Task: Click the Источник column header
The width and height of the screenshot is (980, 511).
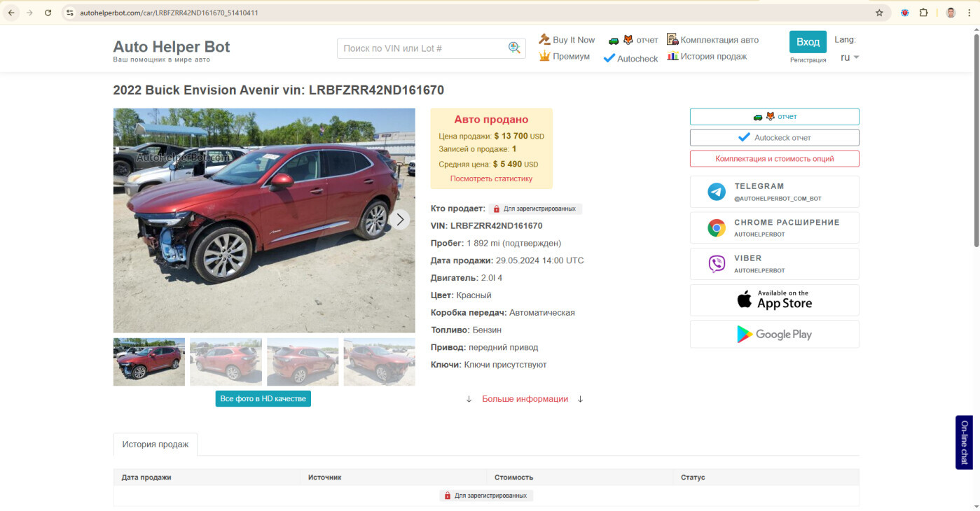Action: click(x=324, y=477)
